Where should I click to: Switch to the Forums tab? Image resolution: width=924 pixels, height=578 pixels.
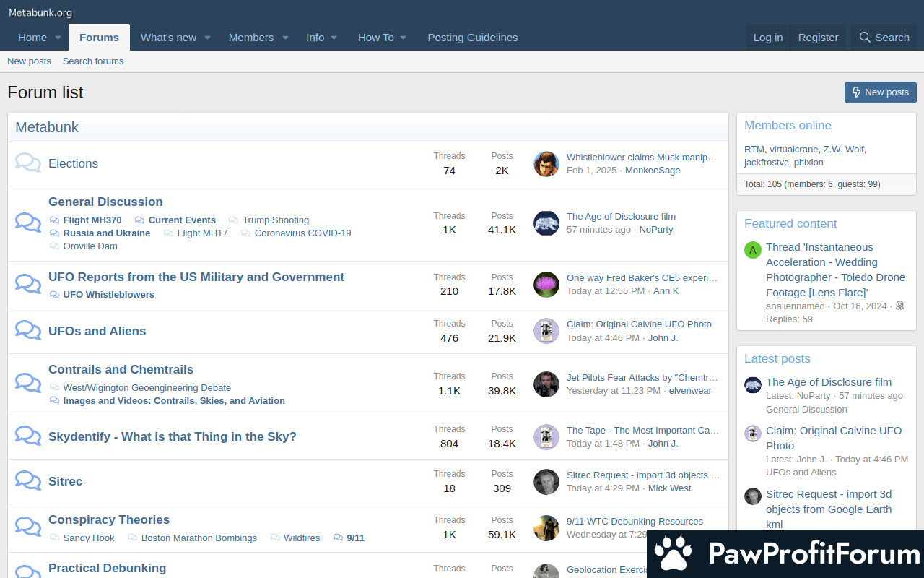99,38
